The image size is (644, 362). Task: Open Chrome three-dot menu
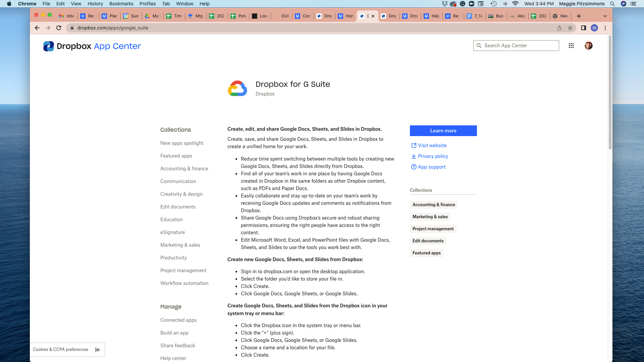click(x=605, y=28)
